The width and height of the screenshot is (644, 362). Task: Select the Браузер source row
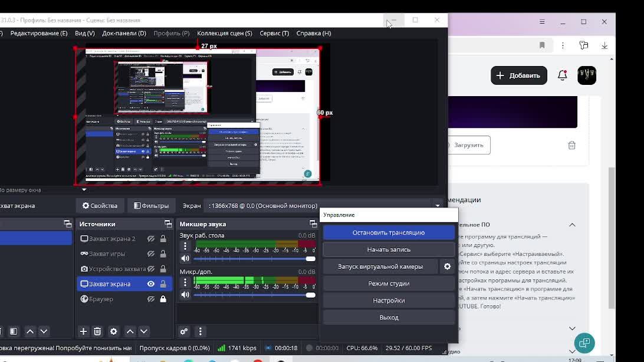(124, 299)
